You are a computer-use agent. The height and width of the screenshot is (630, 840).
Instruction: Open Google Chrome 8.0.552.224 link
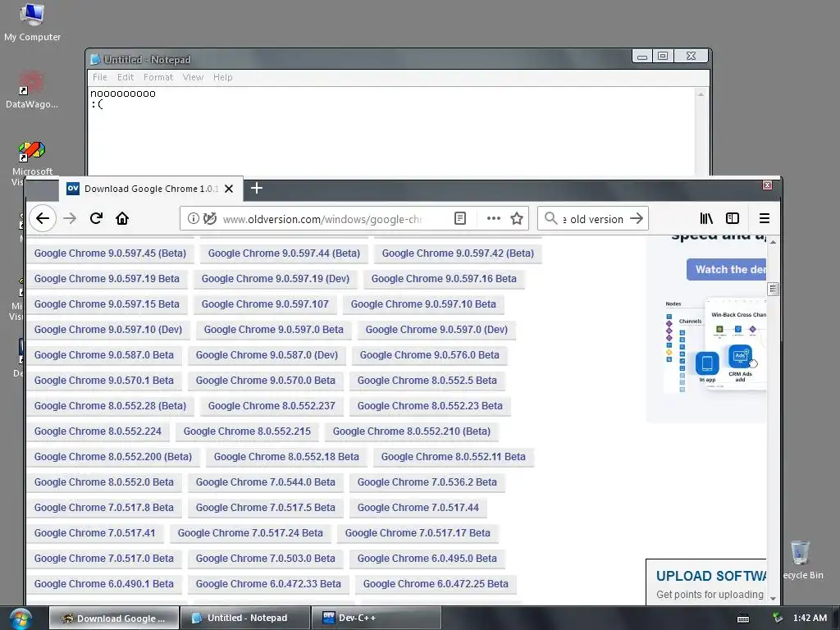(x=98, y=431)
